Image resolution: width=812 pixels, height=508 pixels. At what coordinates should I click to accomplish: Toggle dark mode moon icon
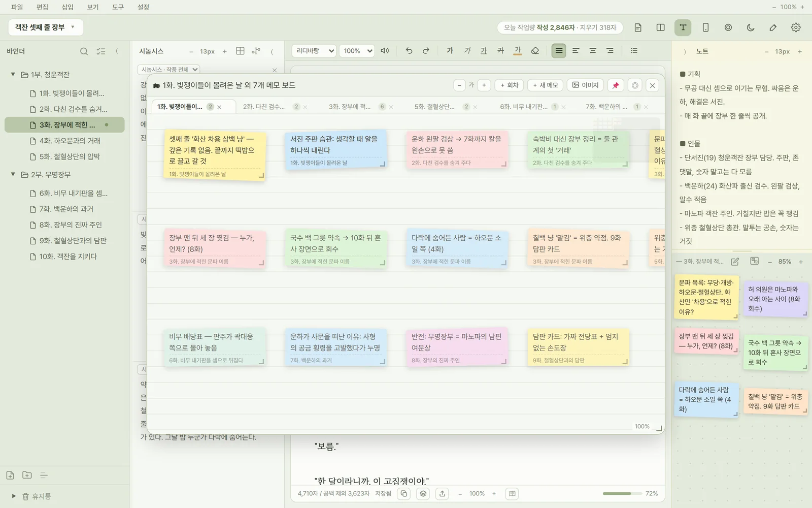751,27
